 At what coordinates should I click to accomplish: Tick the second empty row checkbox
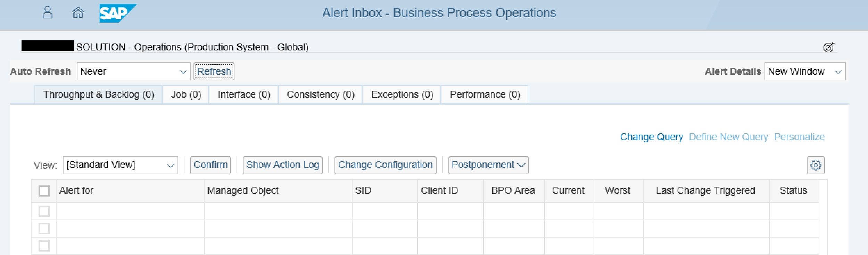[44, 229]
